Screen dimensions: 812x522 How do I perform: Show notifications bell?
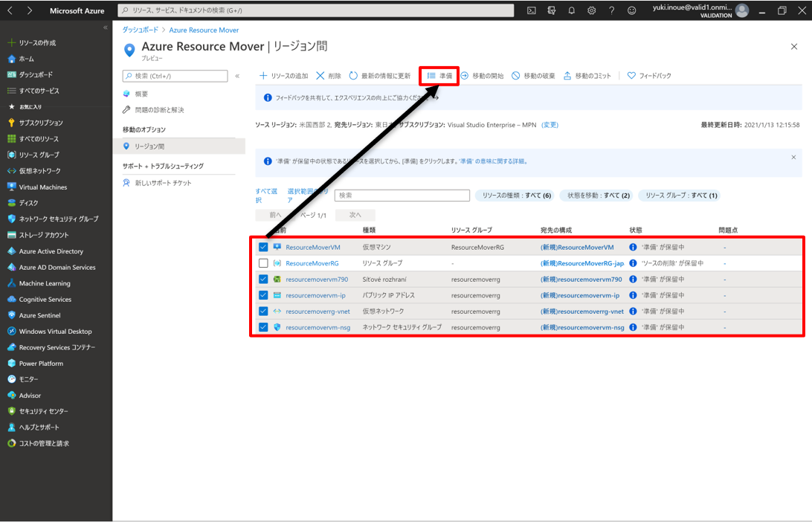click(x=572, y=10)
